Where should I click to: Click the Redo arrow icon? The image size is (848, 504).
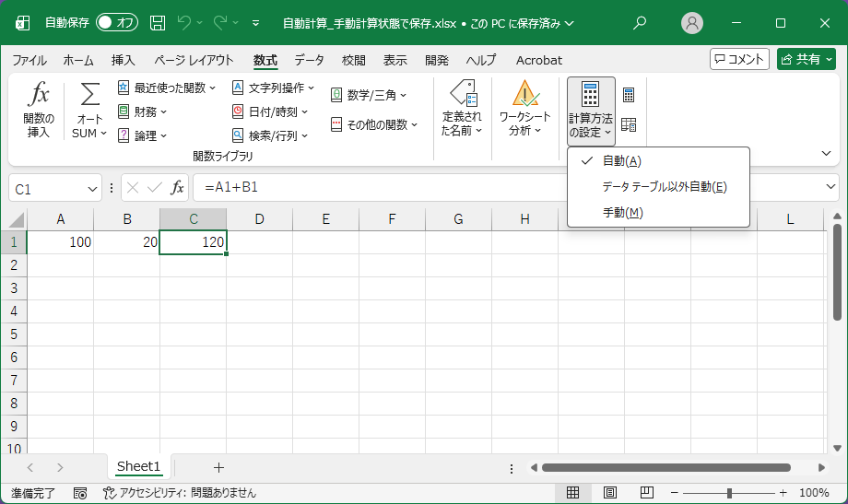tap(219, 23)
